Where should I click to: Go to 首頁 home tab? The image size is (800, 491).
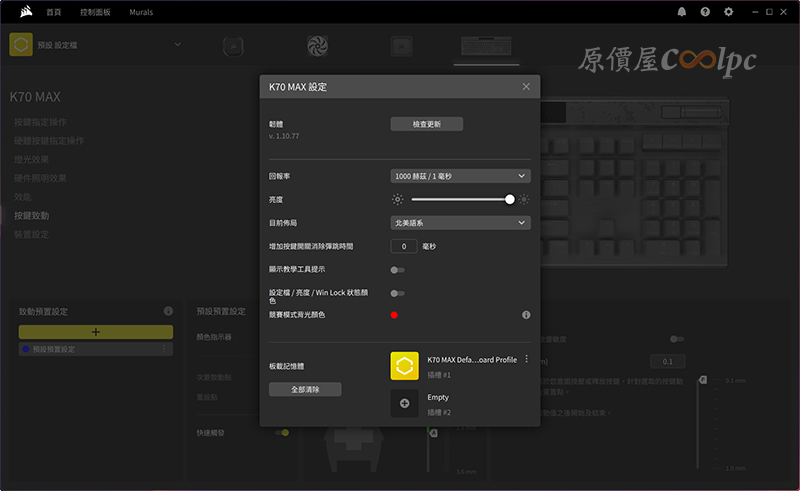point(54,12)
